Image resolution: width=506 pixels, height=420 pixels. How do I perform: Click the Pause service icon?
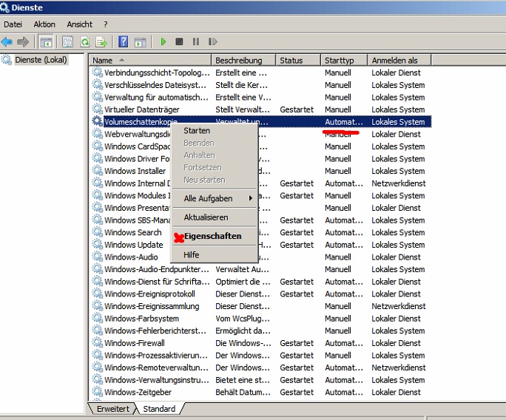(196, 41)
